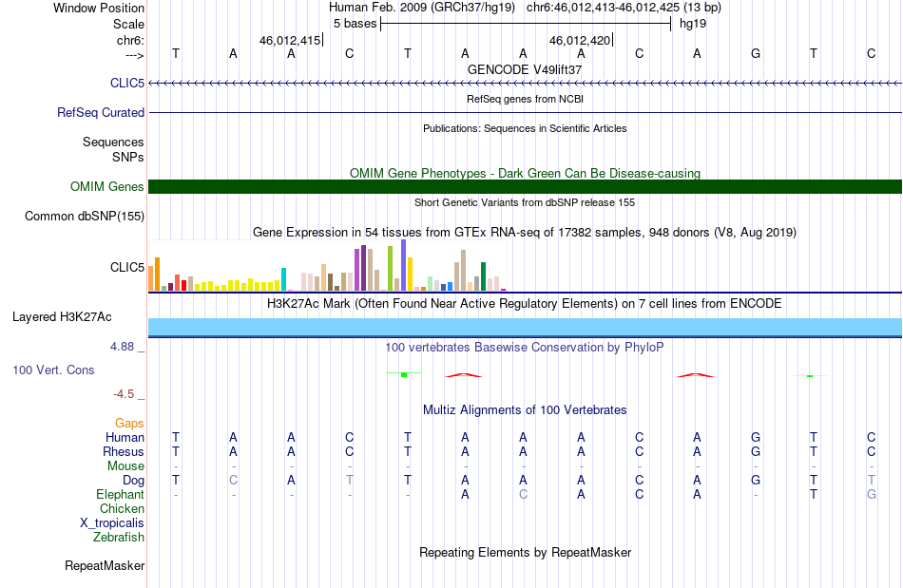This screenshot has width=903, height=588.
Task: Click the G base in the reference sequence row
Action: coord(756,54)
